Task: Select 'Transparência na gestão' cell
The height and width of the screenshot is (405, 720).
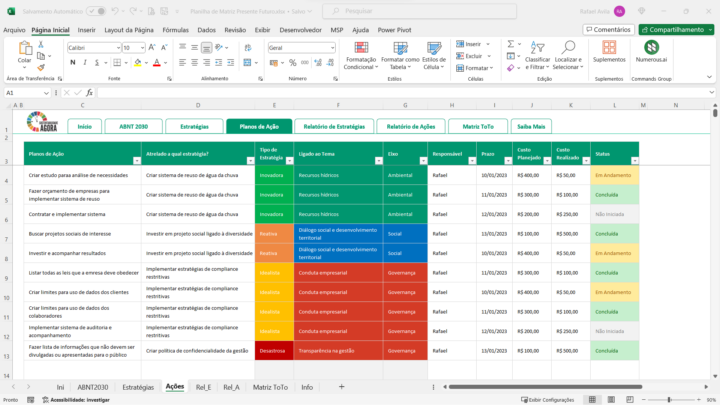Action: 338,350
